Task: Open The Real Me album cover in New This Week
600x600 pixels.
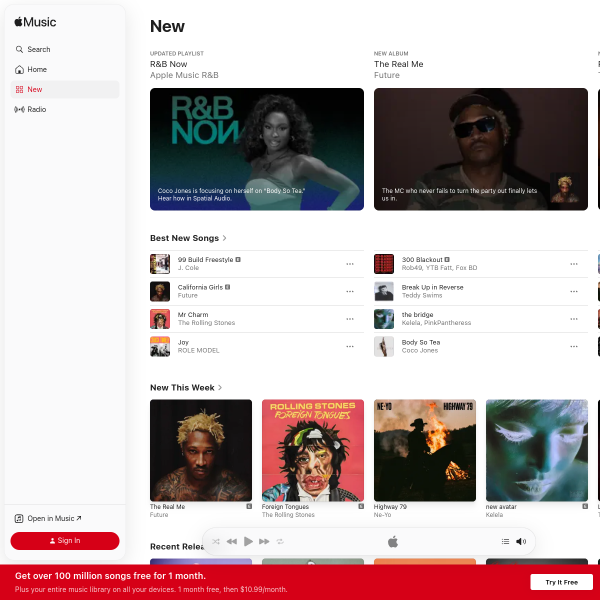Action: [201, 450]
